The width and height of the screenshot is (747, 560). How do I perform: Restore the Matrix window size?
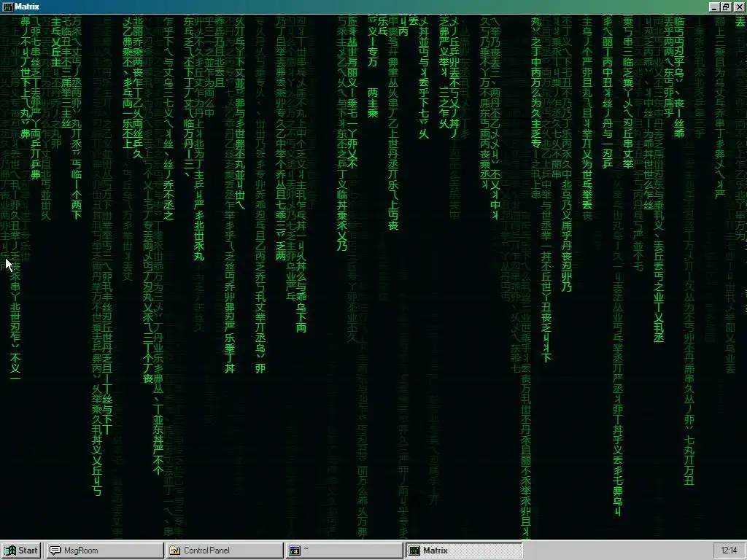tap(726, 7)
